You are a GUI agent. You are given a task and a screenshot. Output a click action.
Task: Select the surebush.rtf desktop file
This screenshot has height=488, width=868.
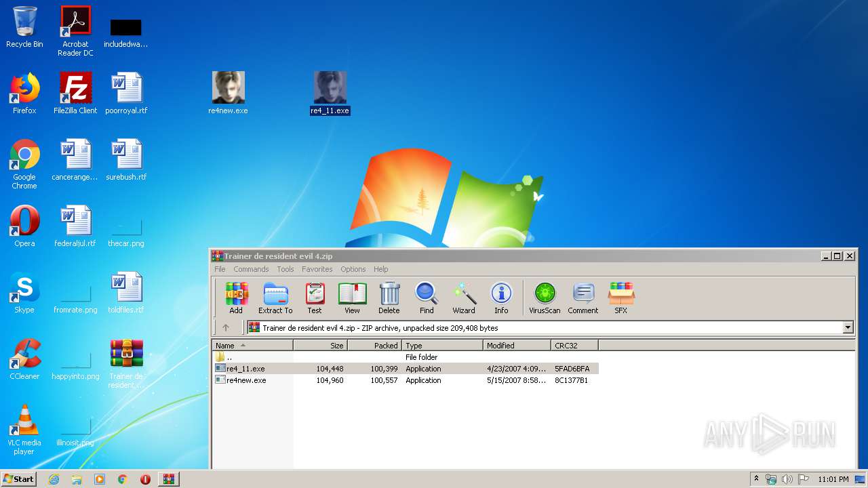(126, 160)
